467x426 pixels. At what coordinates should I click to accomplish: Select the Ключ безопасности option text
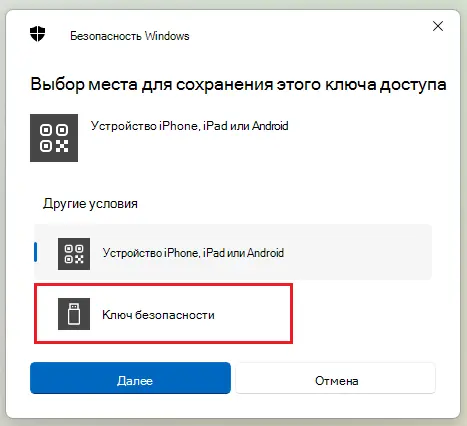coord(158,315)
